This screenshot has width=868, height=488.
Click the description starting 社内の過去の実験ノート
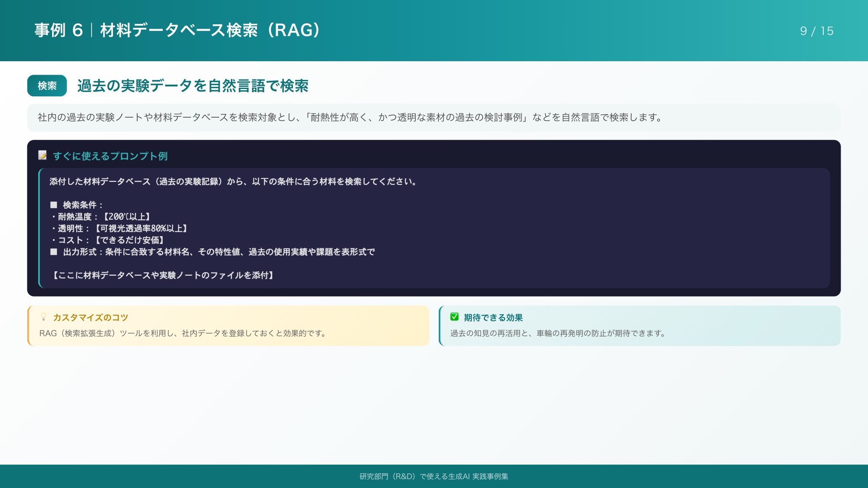tap(350, 117)
